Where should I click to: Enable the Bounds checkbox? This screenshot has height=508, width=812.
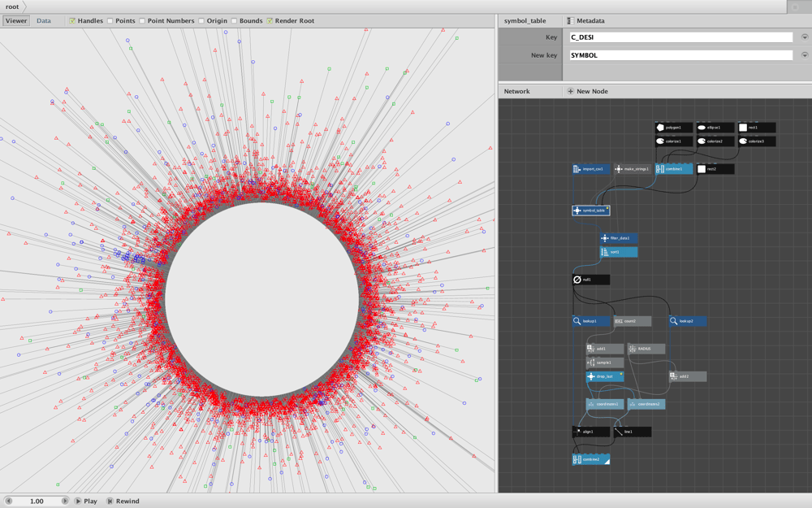pos(234,21)
